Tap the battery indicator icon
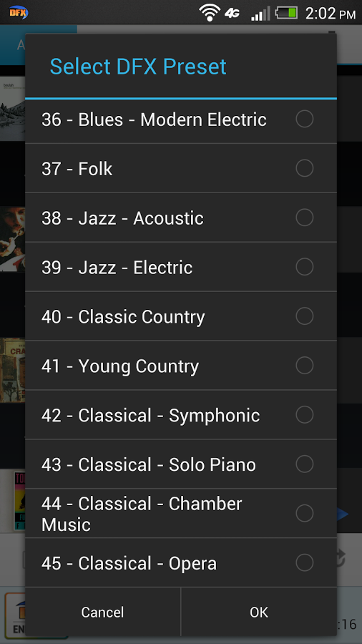The image size is (362, 644). (x=286, y=13)
